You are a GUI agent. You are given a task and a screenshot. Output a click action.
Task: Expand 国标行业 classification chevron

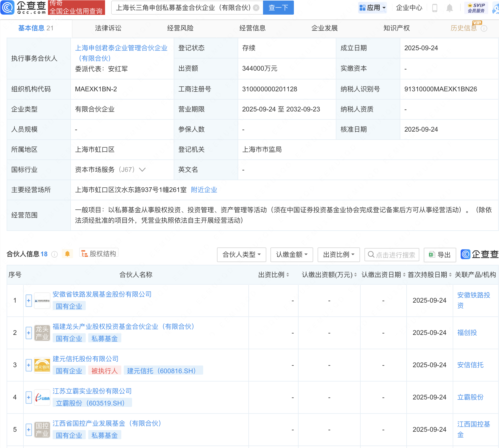(142, 170)
